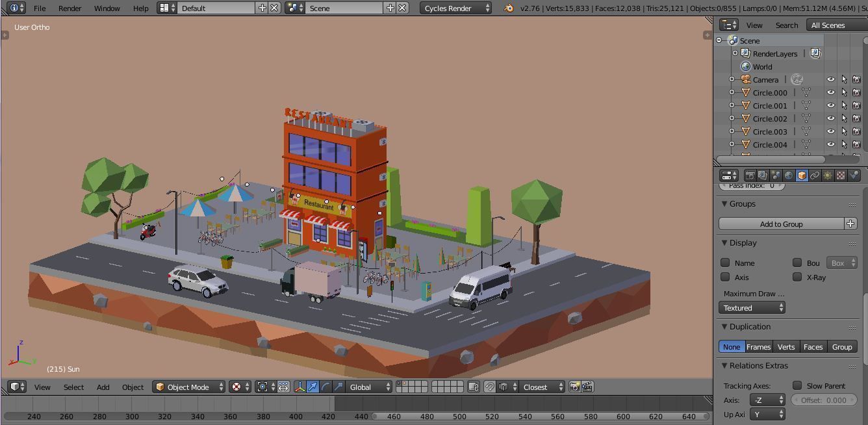Add a new screen layout with the plus next to Default
Image resolution: width=868 pixels, height=425 pixels.
[262, 8]
